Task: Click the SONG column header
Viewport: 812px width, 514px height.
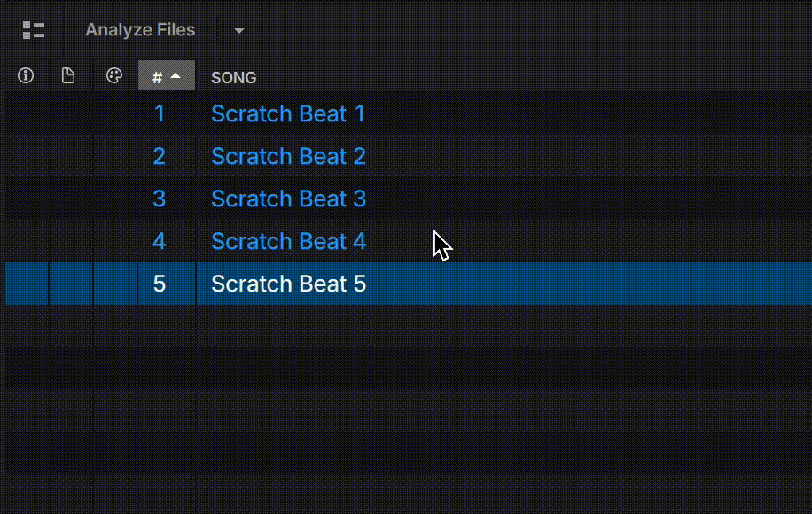Action: pos(233,77)
